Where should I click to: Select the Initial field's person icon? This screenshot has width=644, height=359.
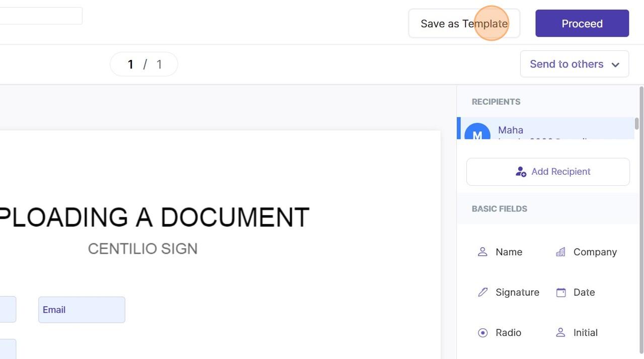(560, 332)
